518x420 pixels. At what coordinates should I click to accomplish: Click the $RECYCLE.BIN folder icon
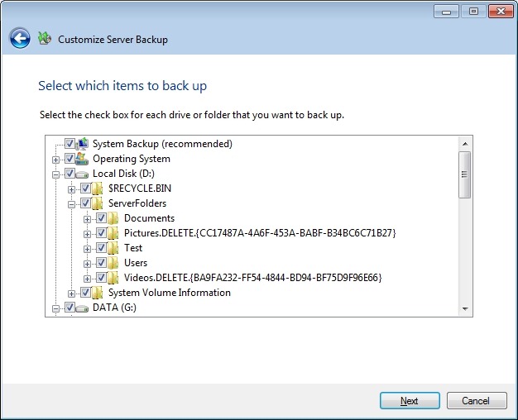pos(98,189)
